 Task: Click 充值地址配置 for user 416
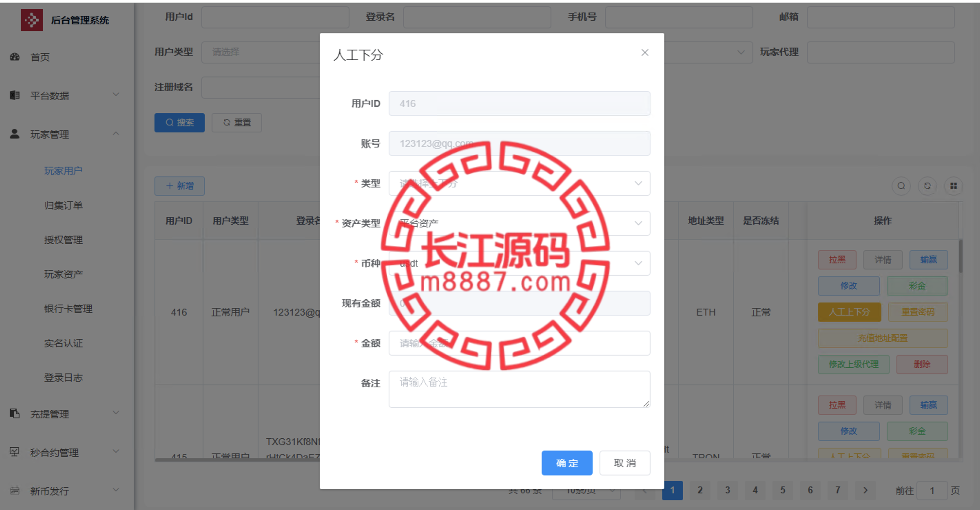point(882,338)
